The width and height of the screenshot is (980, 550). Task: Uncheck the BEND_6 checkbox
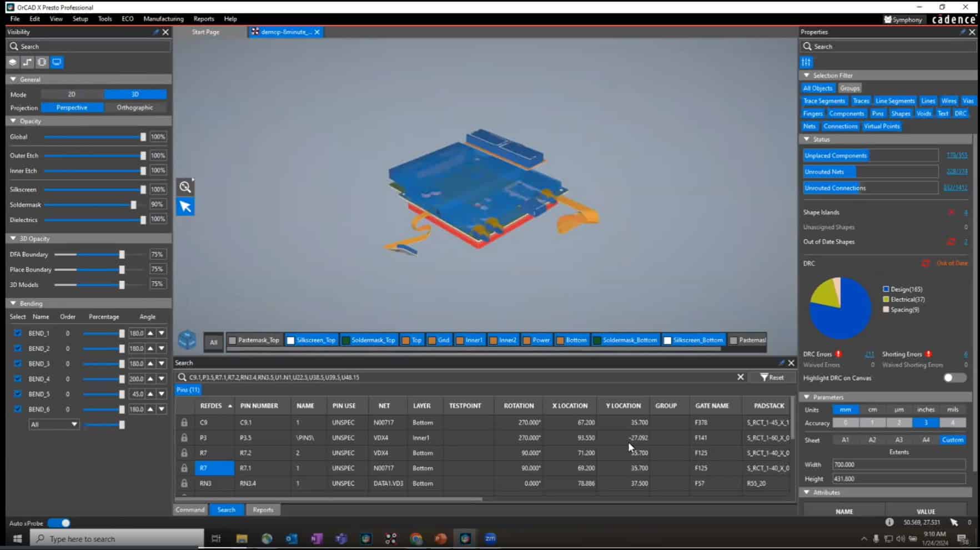pos(18,409)
